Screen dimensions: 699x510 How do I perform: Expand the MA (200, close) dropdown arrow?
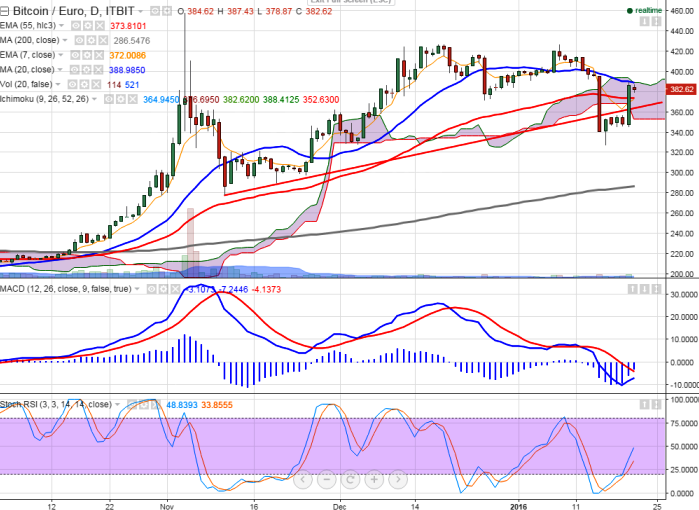65,41
